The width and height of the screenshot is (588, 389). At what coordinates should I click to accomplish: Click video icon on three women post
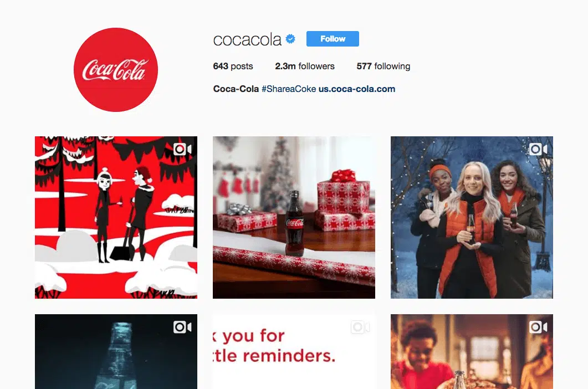tap(538, 149)
